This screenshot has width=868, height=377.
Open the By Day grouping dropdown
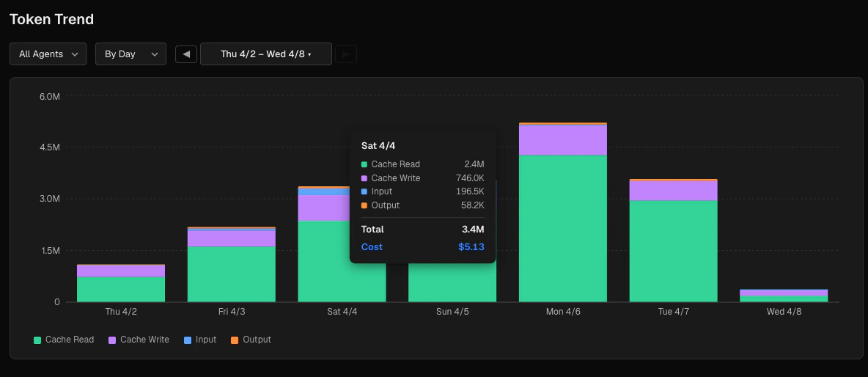tap(130, 54)
